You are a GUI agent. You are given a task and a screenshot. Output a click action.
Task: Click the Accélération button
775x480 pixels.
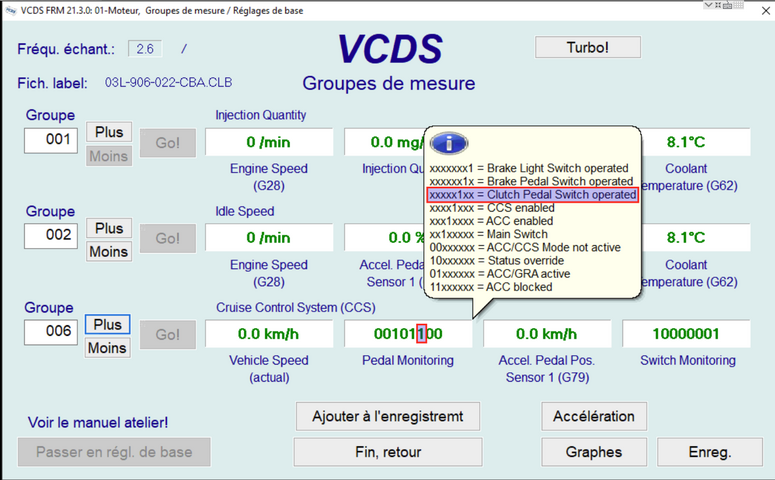(x=594, y=416)
